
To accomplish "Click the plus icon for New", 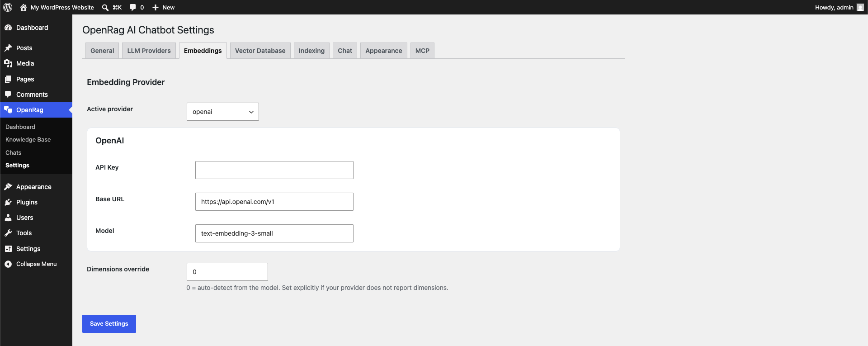I will coord(156,7).
